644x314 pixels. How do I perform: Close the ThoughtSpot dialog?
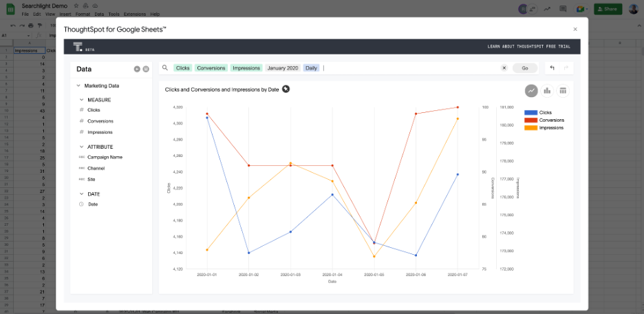[575, 29]
